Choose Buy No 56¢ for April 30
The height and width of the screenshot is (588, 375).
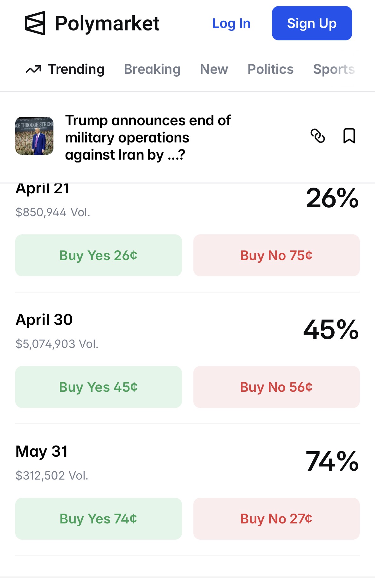click(276, 387)
